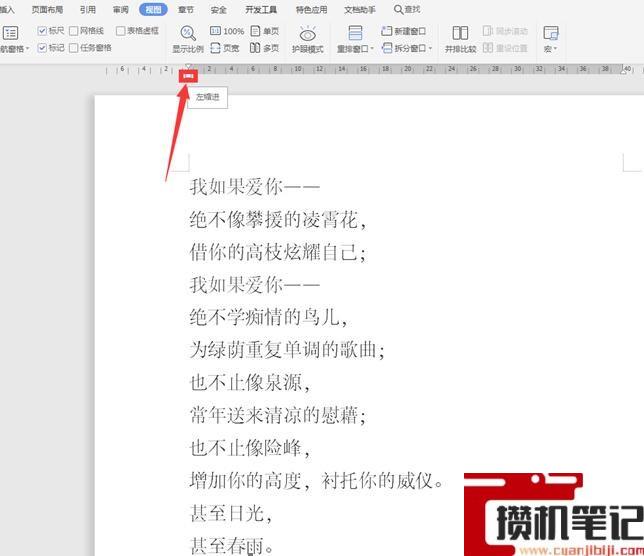The height and width of the screenshot is (556, 644).
Task: Enable the 网格线 gridlines checkbox
Action: click(74, 31)
